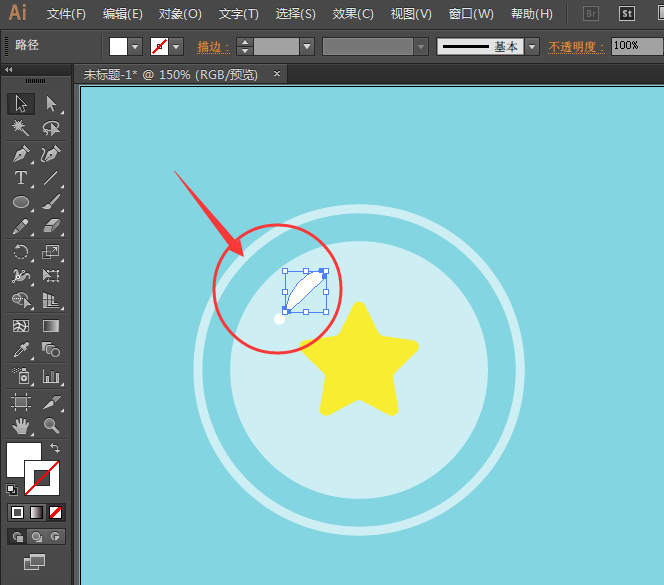
Task: Select the Slice tool
Action: (x=51, y=402)
